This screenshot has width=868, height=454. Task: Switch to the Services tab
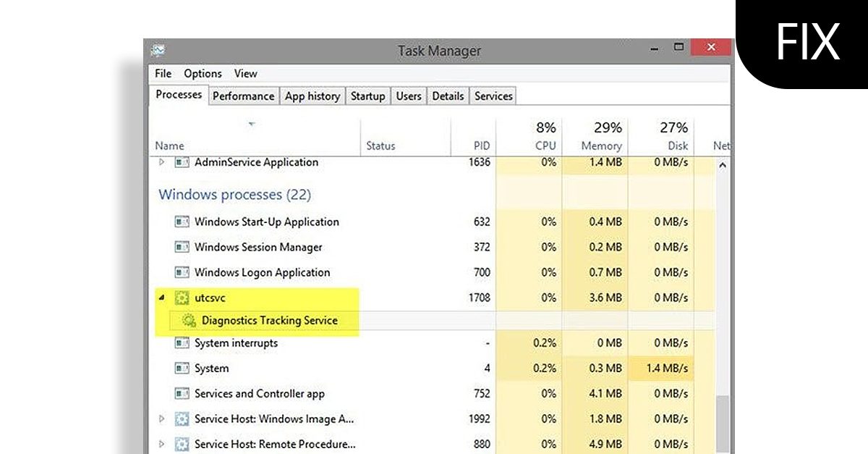pyautogui.click(x=493, y=95)
